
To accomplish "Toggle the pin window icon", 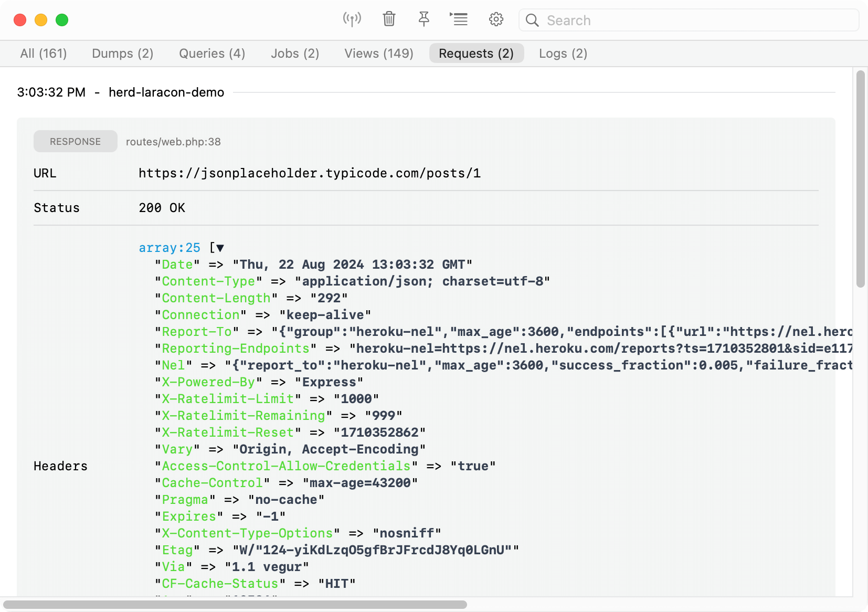I will point(424,19).
